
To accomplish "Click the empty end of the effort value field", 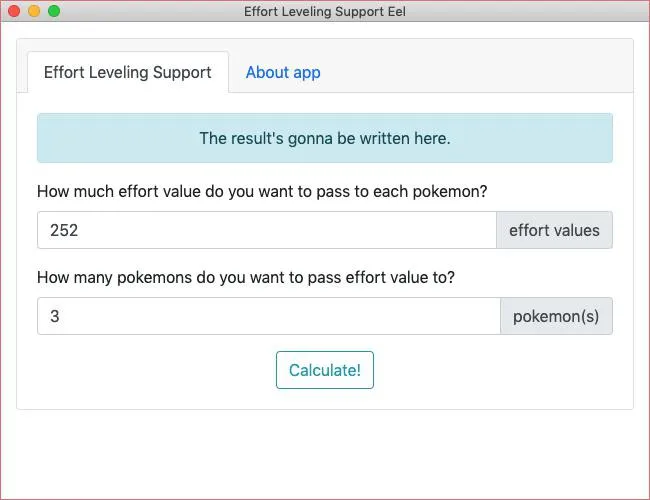I will (373, 230).
